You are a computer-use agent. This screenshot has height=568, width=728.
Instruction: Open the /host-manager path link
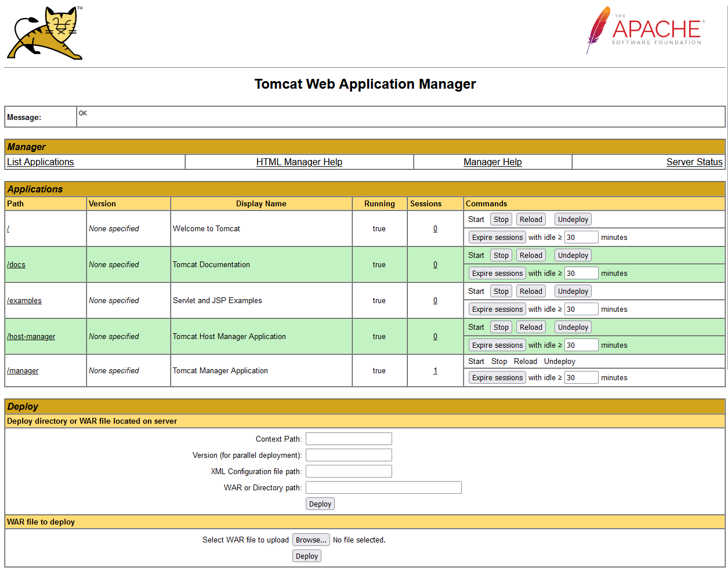tap(31, 337)
